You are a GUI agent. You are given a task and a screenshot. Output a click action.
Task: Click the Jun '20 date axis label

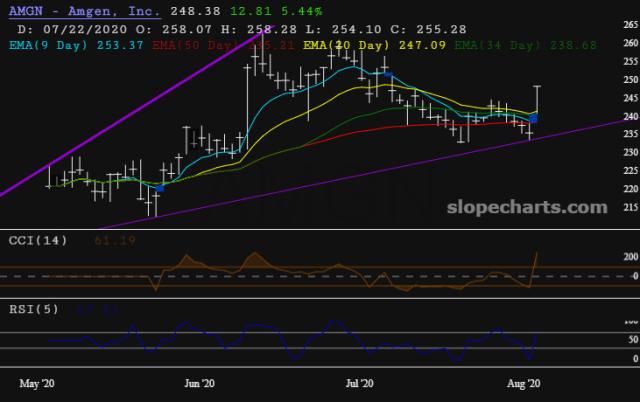[200, 383]
